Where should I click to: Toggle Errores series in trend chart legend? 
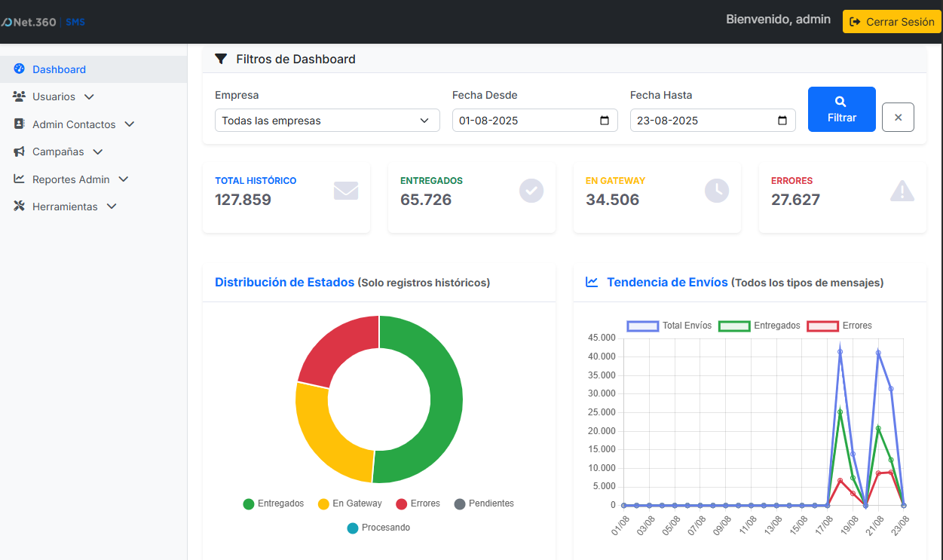pyautogui.click(x=822, y=326)
